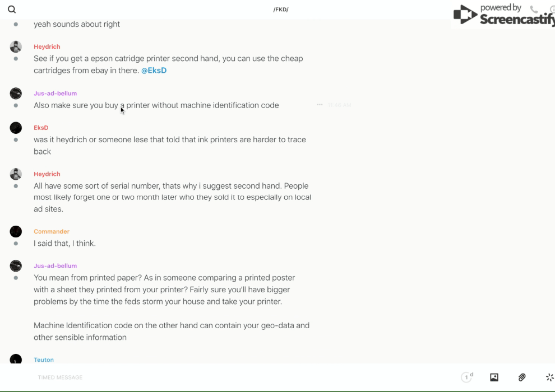Viewport: 555px width, 392px height.
Task: Click Commander's avatar picture
Action: [x=16, y=231]
